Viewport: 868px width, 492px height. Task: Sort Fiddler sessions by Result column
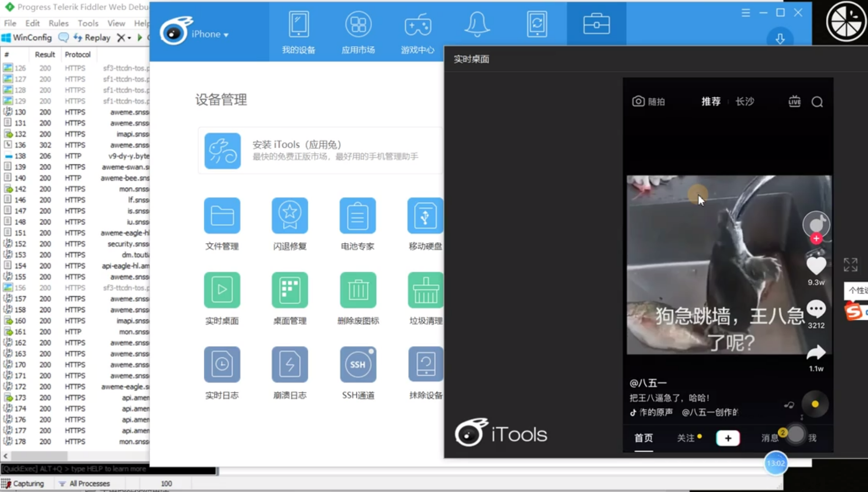pyautogui.click(x=45, y=54)
